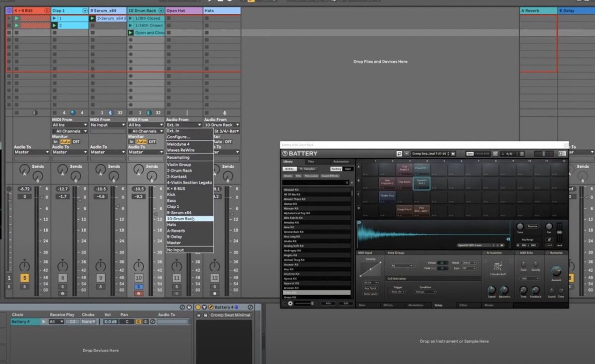Select 'Resampling' in the Audio From menu
595x364 pixels.
(178, 157)
